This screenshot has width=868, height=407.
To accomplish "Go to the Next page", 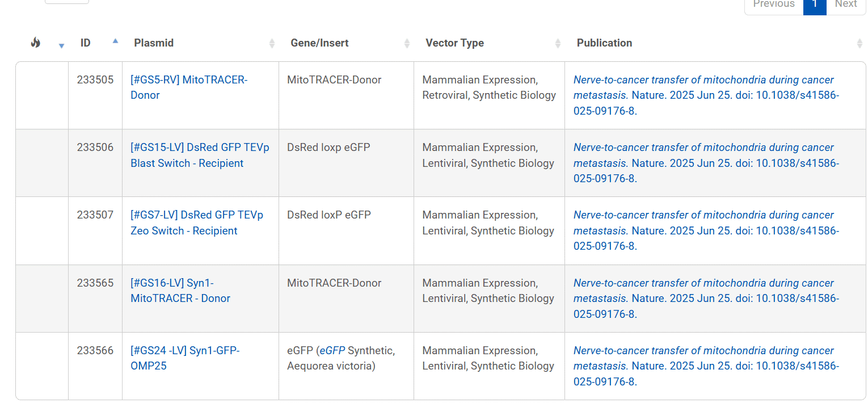I will (845, 5).
